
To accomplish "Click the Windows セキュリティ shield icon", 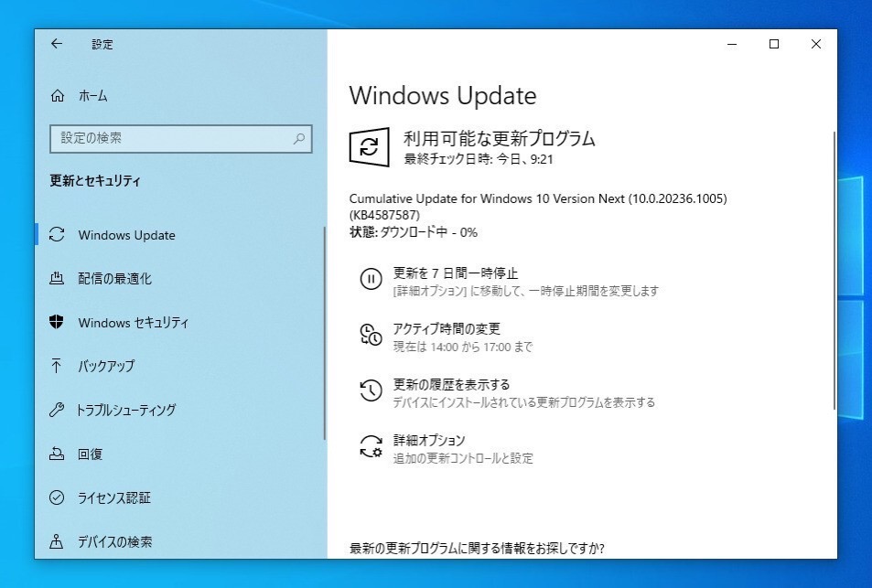I will [56, 322].
